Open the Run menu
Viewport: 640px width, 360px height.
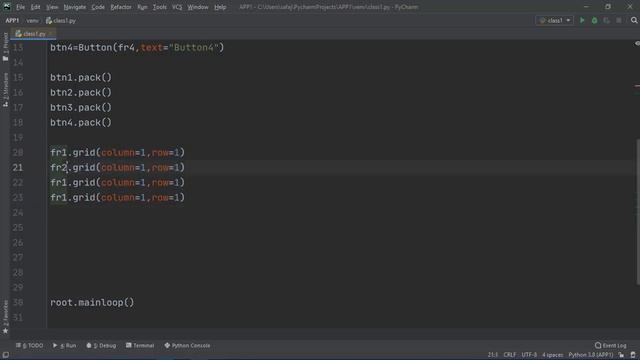pos(142,7)
